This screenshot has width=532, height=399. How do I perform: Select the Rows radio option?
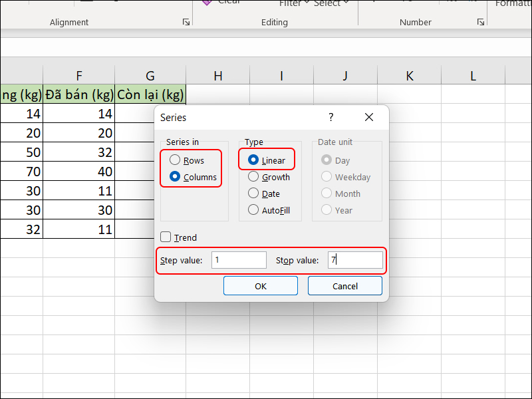tap(175, 160)
